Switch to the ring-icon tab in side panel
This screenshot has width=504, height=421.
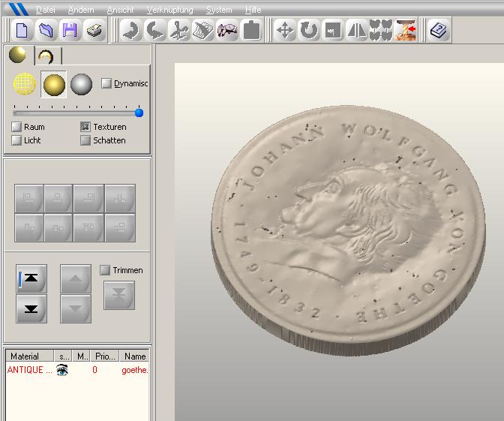[46, 56]
